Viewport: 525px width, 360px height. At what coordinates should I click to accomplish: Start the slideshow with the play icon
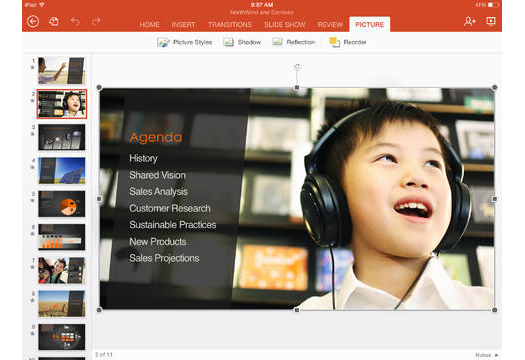[491, 21]
